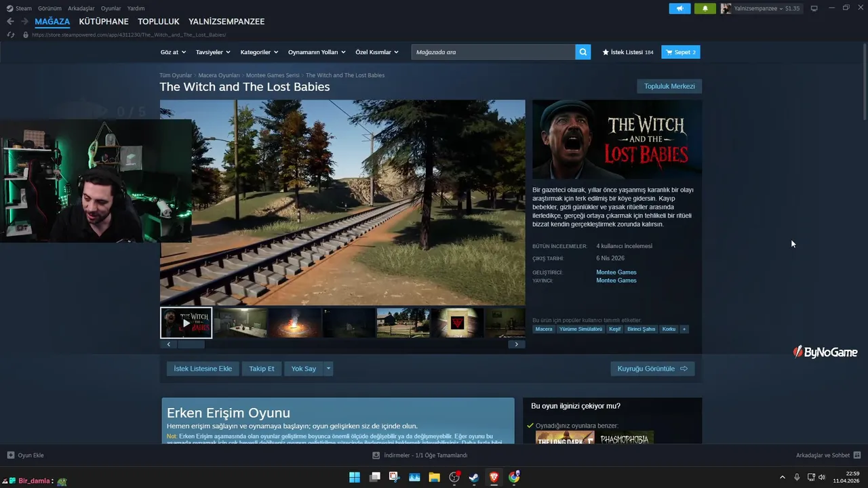Click the padlock icon beside the URL
This screenshot has width=868, height=488.
click(26, 35)
